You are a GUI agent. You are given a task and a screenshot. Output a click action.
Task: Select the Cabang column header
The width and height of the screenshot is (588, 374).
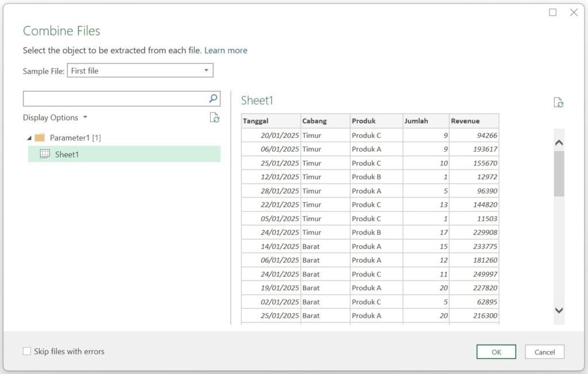coord(325,121)
